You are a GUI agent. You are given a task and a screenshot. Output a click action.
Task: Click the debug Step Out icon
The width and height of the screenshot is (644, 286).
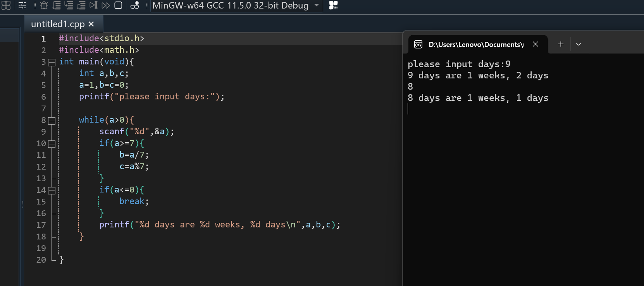click(x=81, y=5)
